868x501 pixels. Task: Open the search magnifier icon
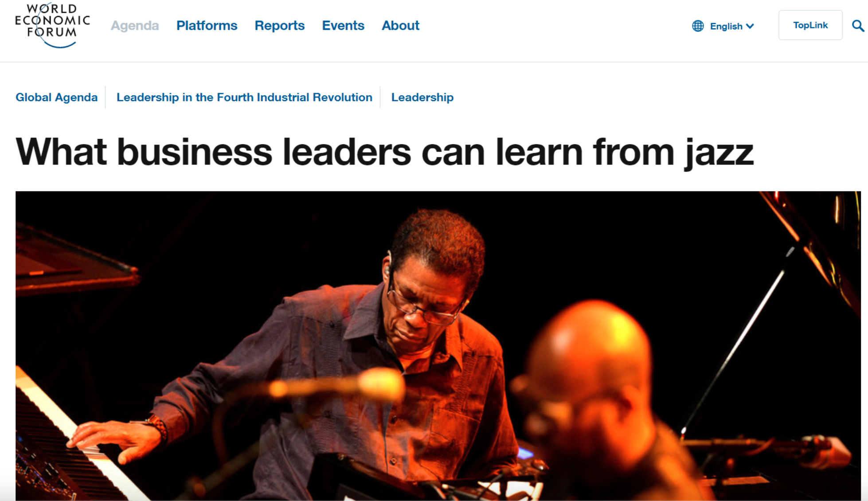(858, 26)
